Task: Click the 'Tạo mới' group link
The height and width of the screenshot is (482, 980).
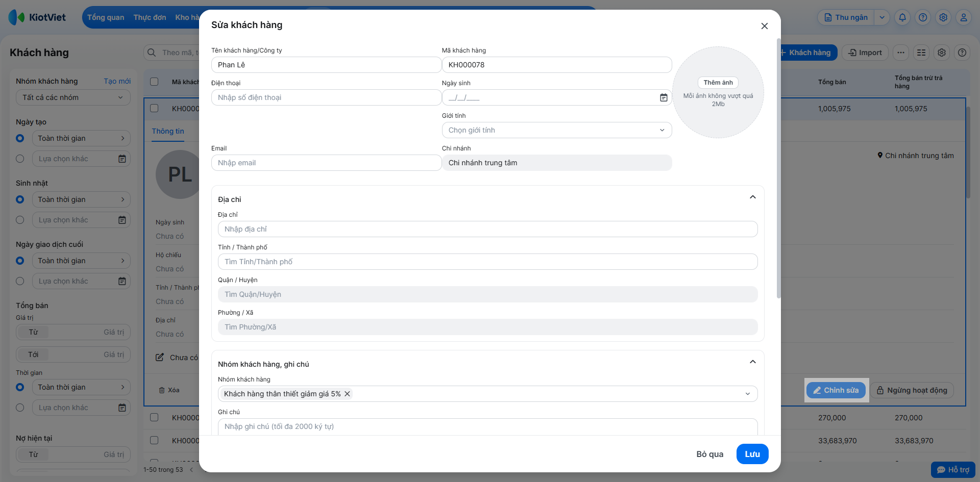Action: (x=117, y=81)
